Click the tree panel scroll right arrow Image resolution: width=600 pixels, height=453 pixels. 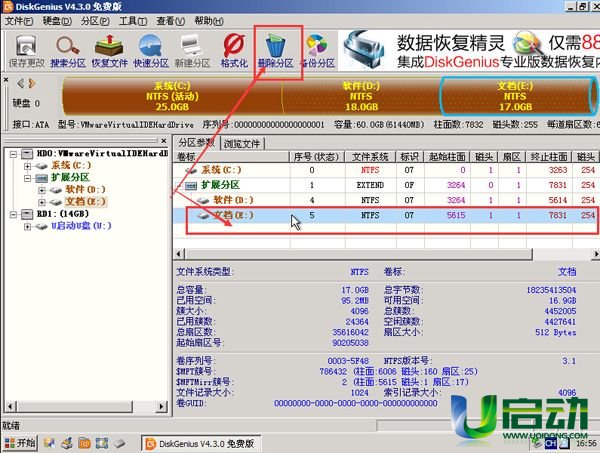click(x=162, y=406)
